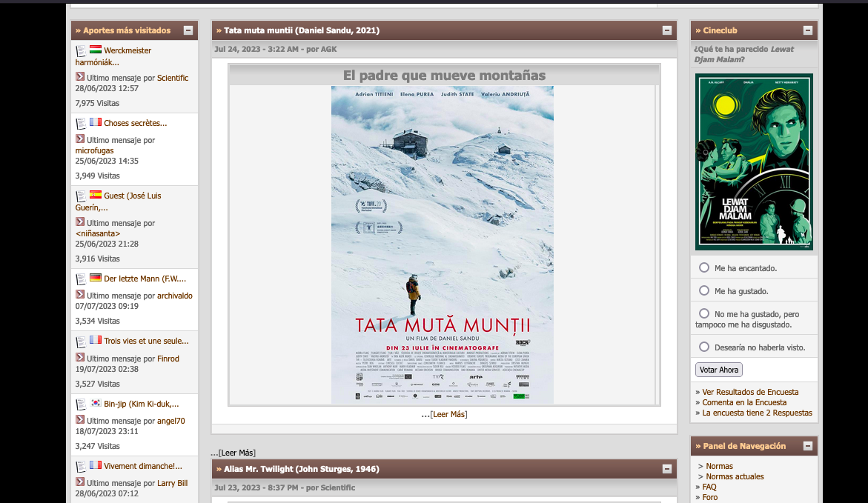Click the South Korean flag beside Bin-jip

(x=96, y=403)
